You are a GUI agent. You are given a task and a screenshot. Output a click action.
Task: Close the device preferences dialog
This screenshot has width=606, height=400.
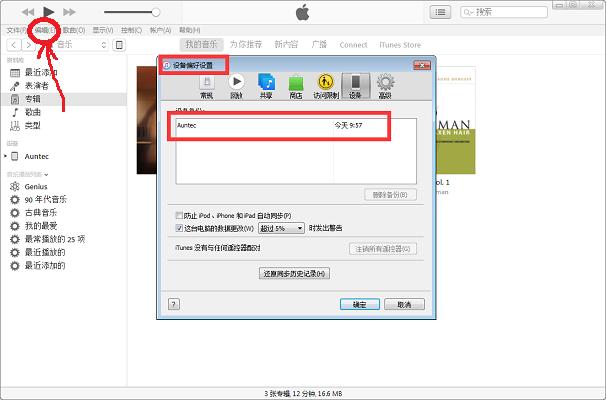coord(422,65)
